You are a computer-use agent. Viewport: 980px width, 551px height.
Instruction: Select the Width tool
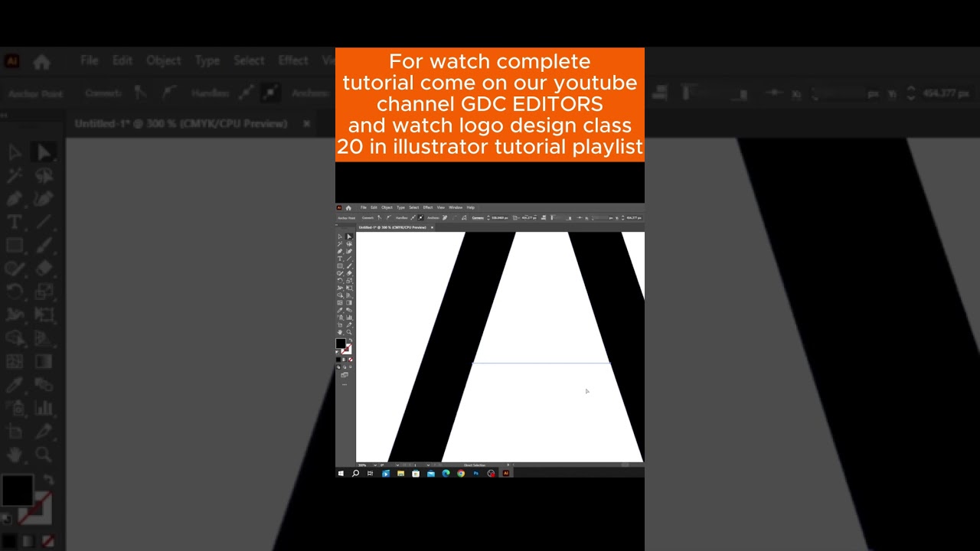pyautogui.click(x=340, y=288)
